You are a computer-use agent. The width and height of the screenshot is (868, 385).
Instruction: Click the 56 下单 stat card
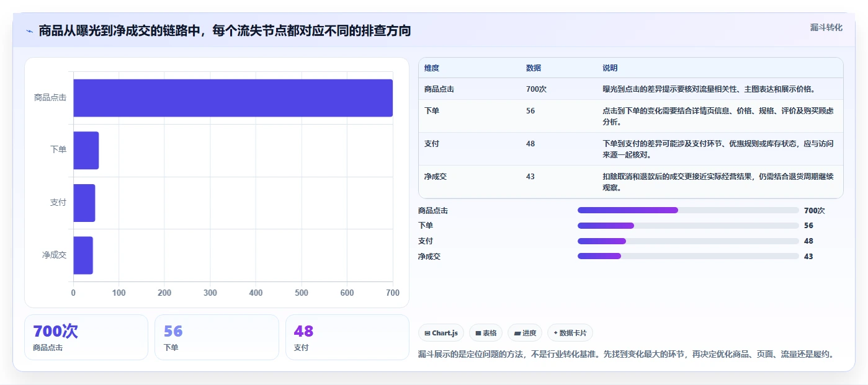pyautogui.click(x=217, y=337)
